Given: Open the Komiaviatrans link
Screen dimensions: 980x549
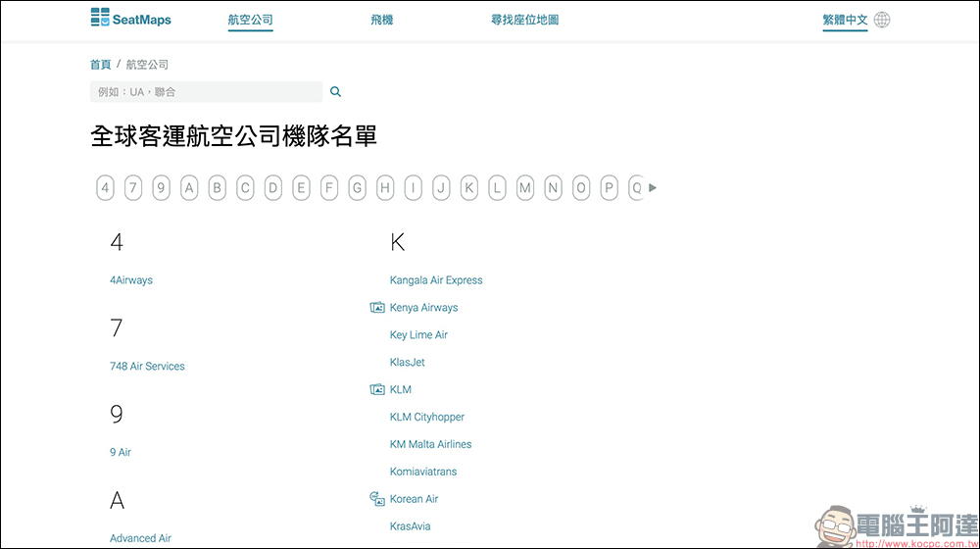Looking at the screenshot, I should [x=423, y=472].
